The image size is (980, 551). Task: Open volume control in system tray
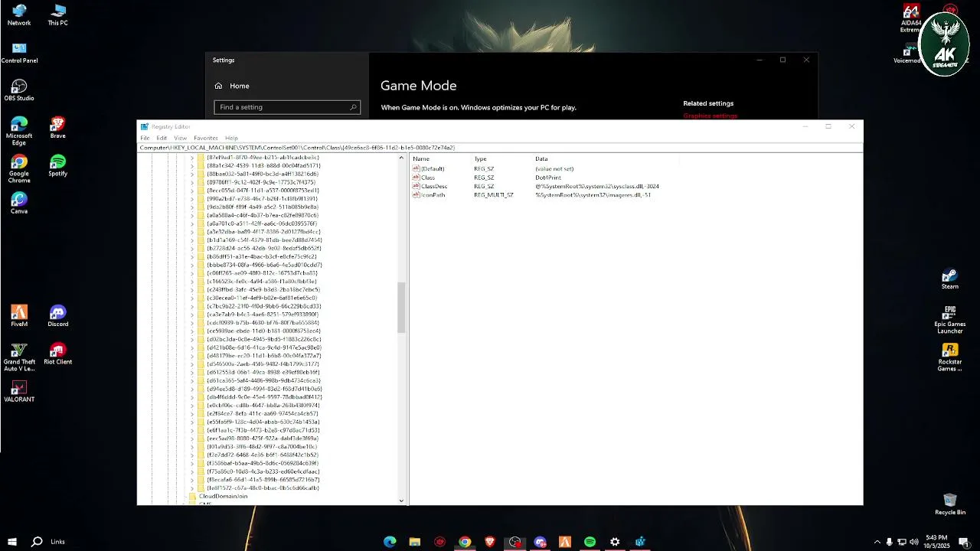pyautogui.click(x=914, y=542)
